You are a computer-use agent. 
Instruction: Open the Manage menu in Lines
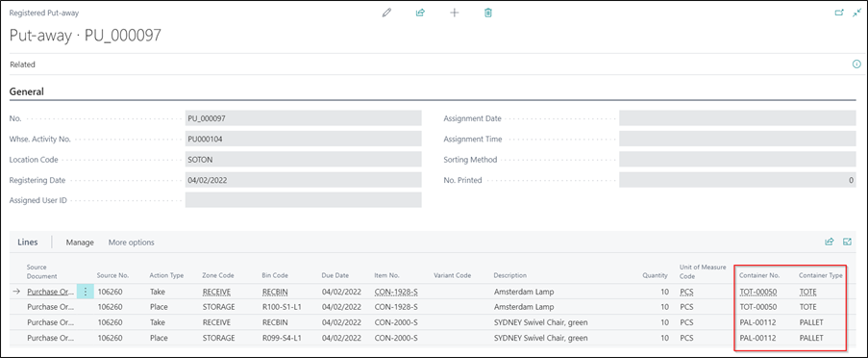(x=80, y=243)
